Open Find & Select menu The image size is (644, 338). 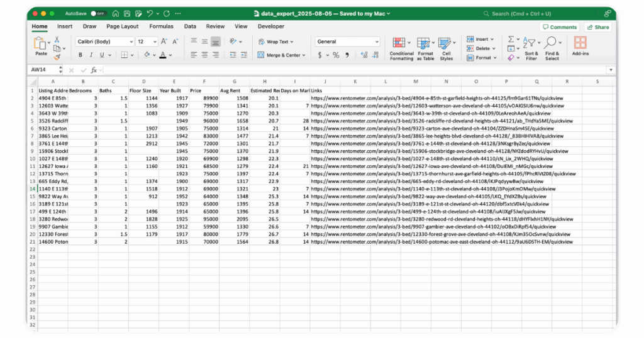[x=552, y=49]
